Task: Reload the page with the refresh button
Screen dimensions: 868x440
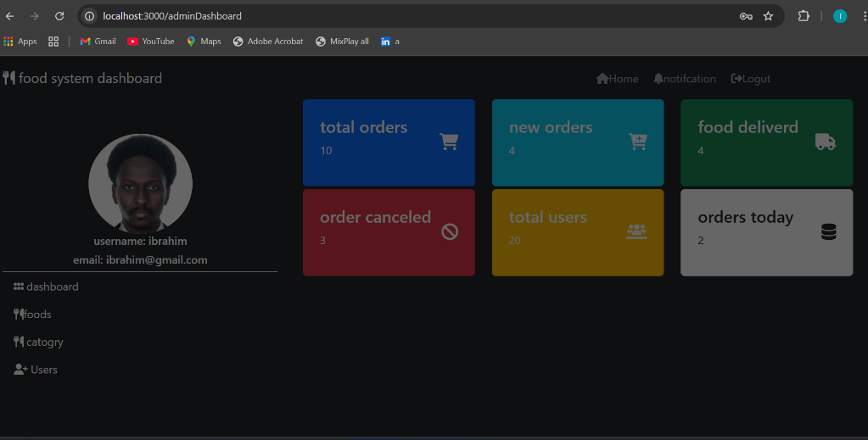Action: tap(59, 16)
